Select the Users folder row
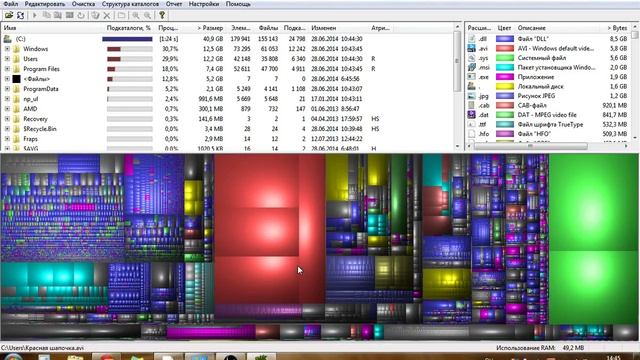Image resolution: width=640 pixels, height=360 pixels. pos(227,59)
